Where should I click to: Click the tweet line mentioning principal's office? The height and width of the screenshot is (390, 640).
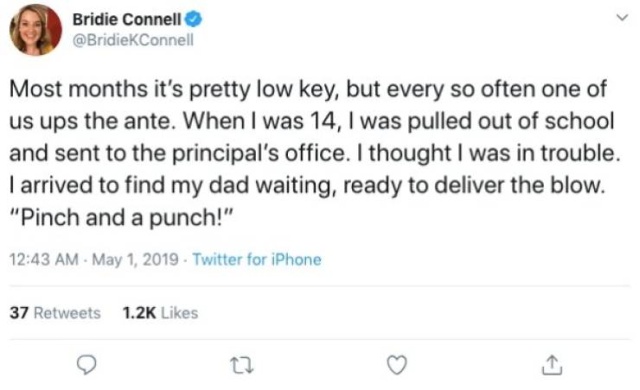click(315, 153)
